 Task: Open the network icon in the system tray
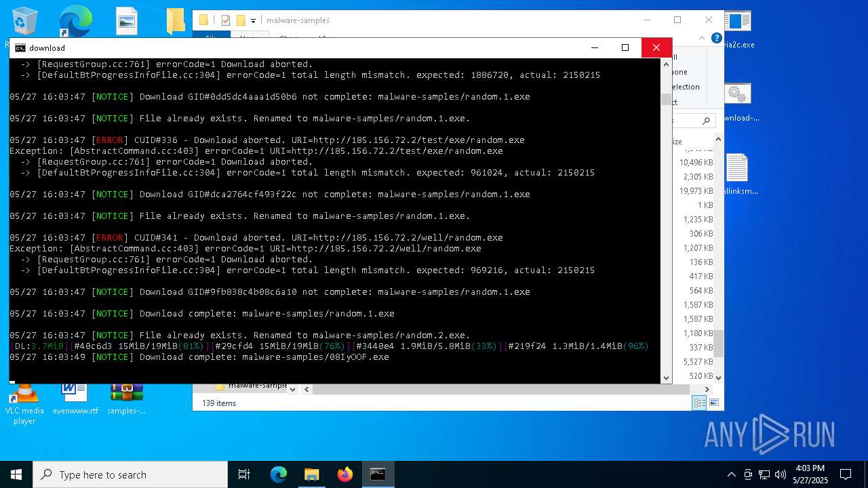[764, 474]
